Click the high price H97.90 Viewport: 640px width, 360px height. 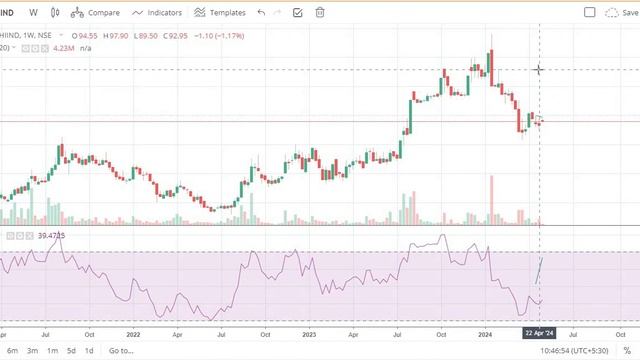point(116,36)
